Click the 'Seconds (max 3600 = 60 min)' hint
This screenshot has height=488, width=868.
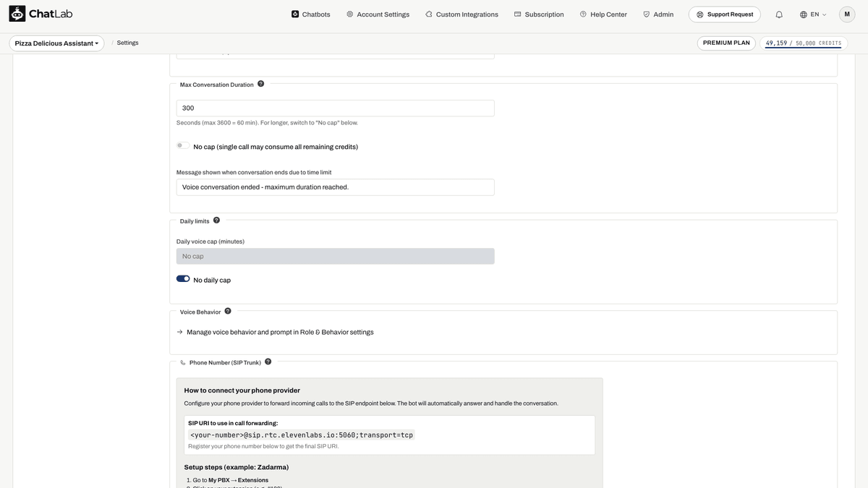[267, 123]
